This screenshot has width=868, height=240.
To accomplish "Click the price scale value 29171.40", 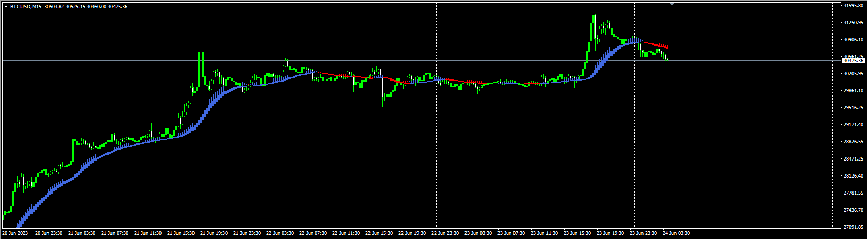I will (x=854, y=125).
